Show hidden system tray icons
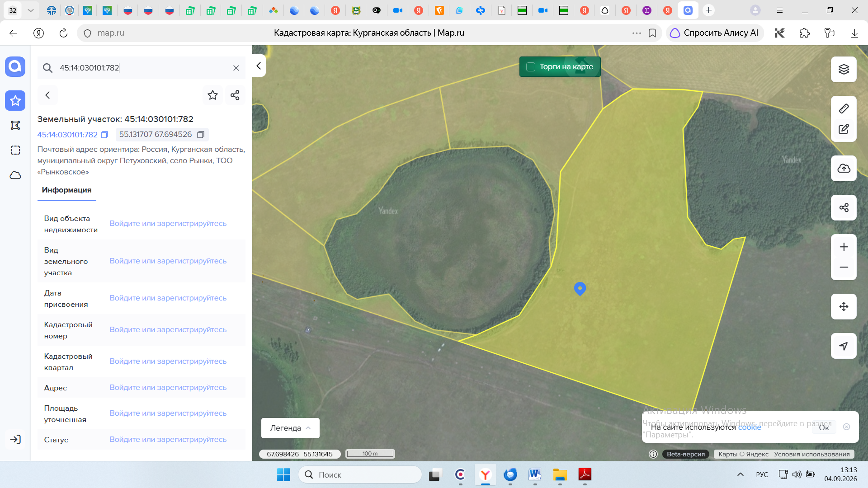The image size is (868, 488). click(740, 474)
